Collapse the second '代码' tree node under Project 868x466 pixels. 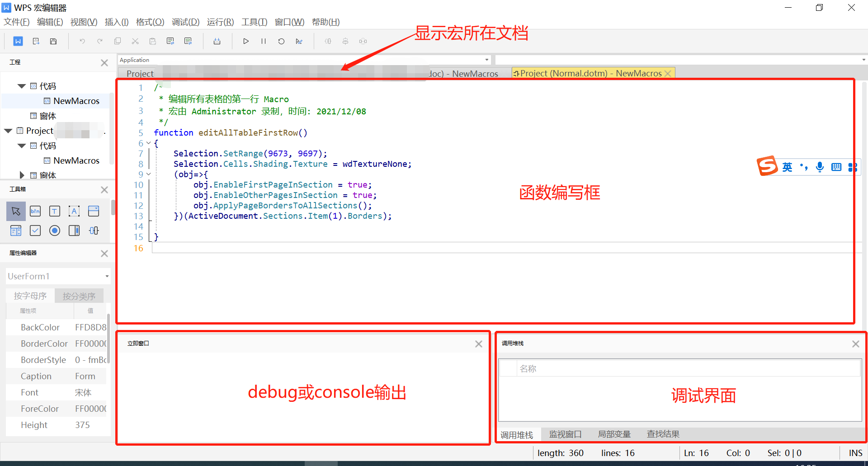[x=21, y=146]
